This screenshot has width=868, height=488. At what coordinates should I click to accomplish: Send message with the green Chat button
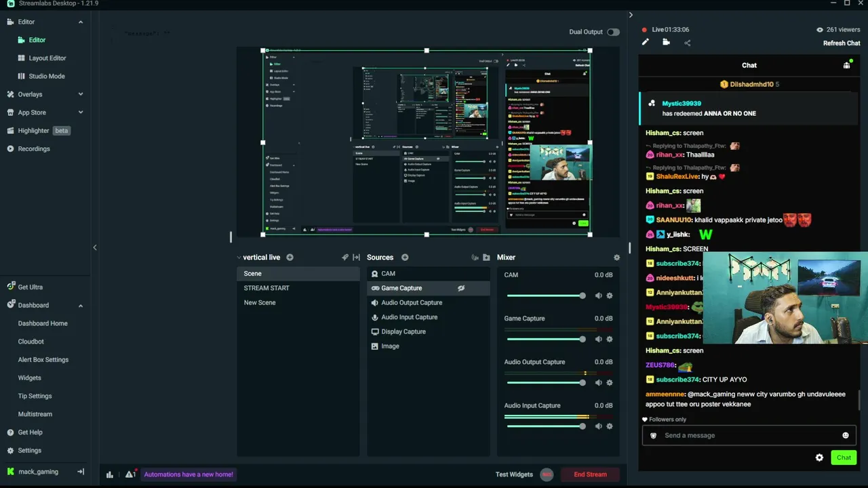pos(844,457)
